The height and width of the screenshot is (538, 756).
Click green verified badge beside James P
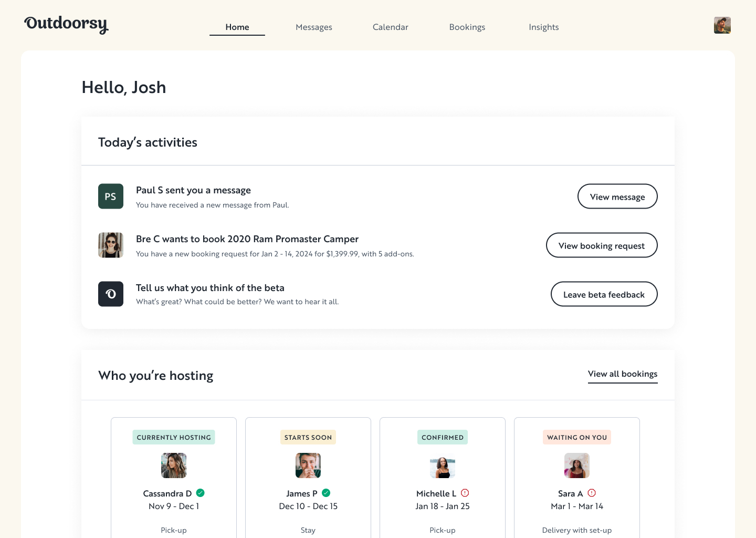[x=326, y=493]
